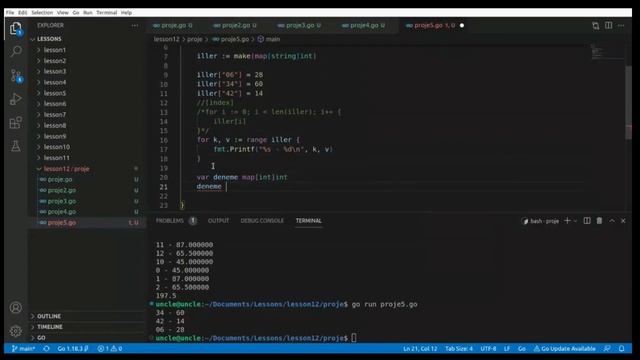Click the open changes icon in editor toolbar
This screenshot has width=640, height=360.
tap(596, 25)
